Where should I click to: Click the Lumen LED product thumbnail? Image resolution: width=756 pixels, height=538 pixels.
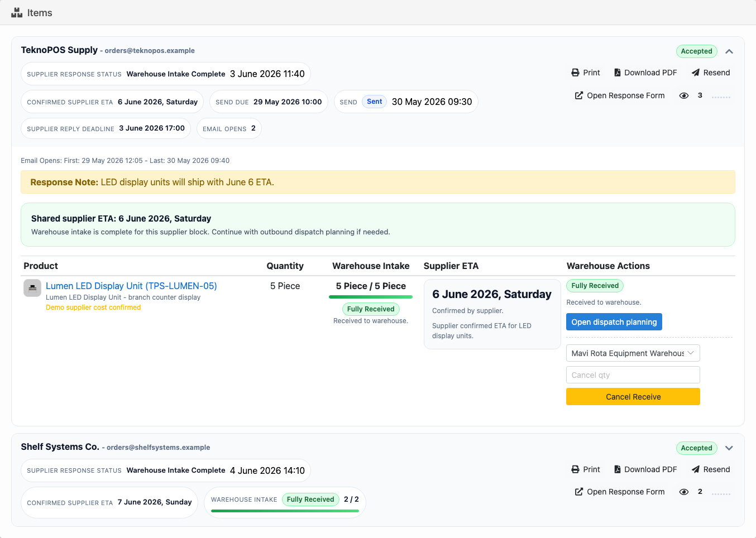pyautogui.click(x=32, y=288)
